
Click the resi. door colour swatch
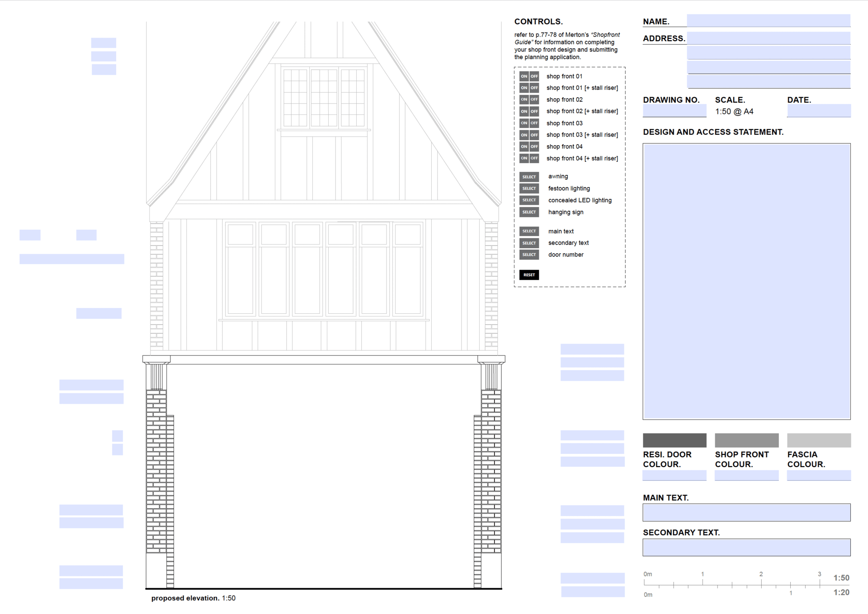point(674,440)
